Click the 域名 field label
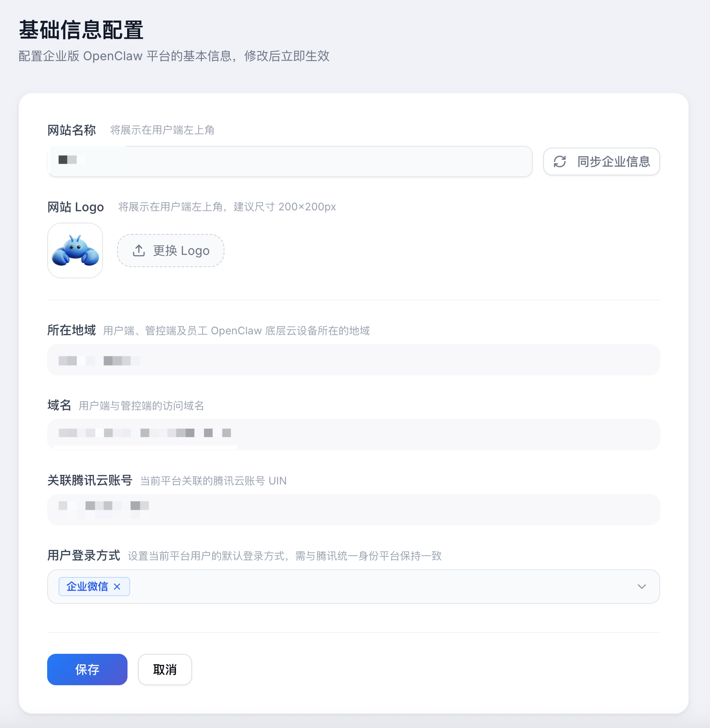The height and width of the screenshot is (728, 710). click(x=59, y=405)
